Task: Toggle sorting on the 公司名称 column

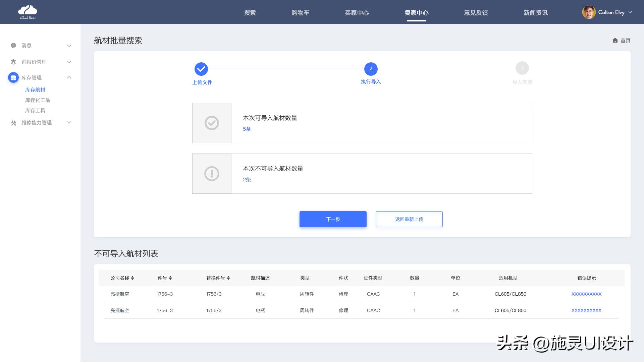Action: click(x=133, y=278)
